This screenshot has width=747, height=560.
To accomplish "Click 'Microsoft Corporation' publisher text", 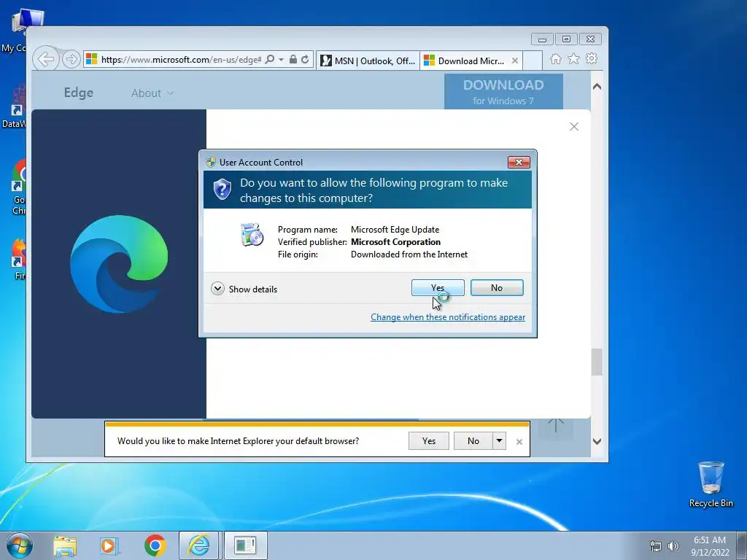I will coord(395,242).
